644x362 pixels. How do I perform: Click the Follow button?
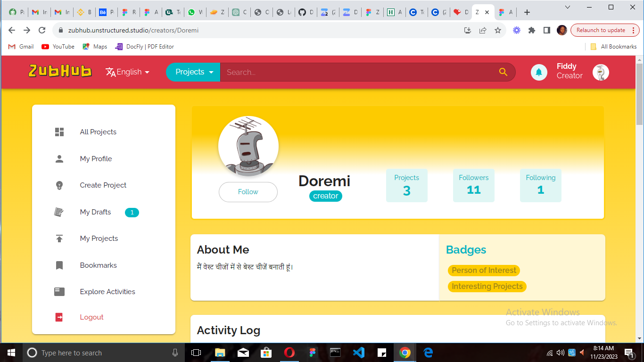tap(248, 192)
